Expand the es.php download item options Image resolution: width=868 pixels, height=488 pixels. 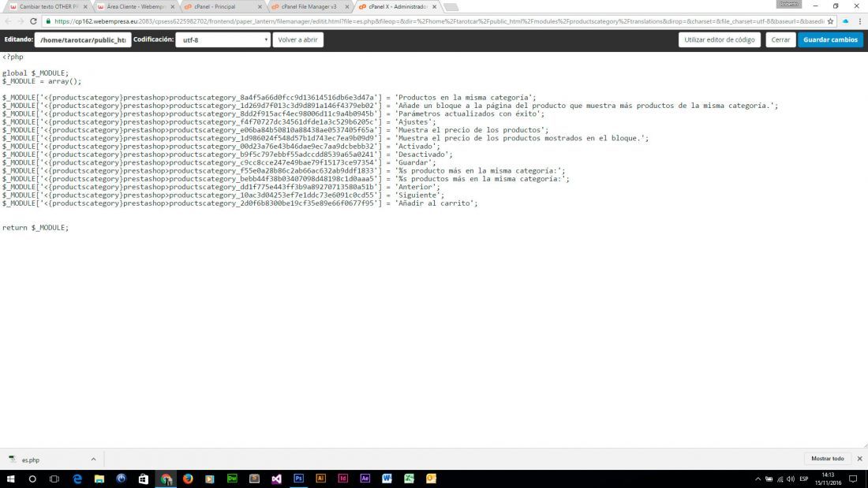pos(93,460)
